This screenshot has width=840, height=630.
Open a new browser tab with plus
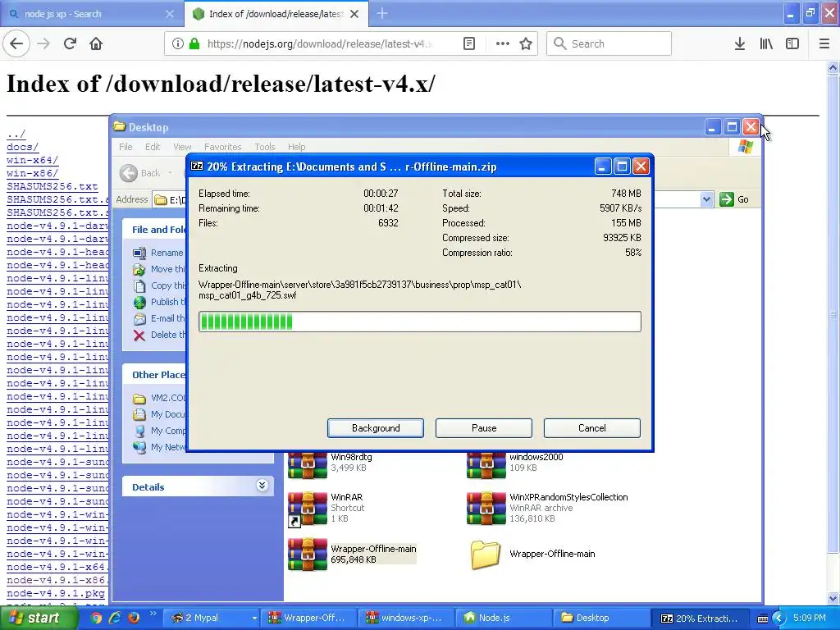(x=382, y=13)
